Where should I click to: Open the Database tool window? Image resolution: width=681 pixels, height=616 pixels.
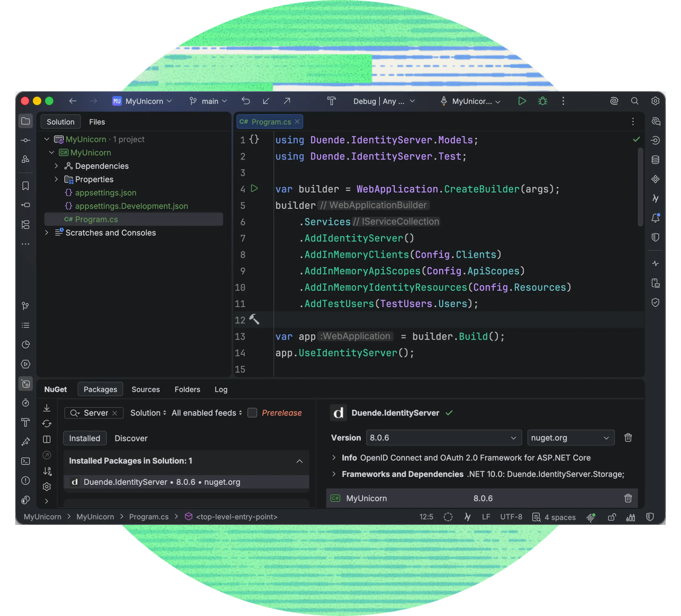point(655,160)
